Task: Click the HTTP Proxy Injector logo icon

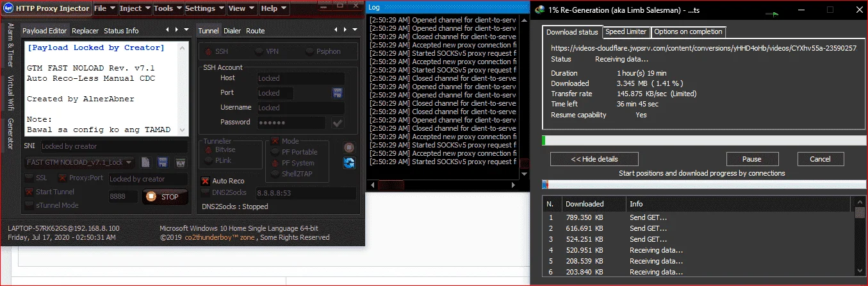Action: pos(10,8)
